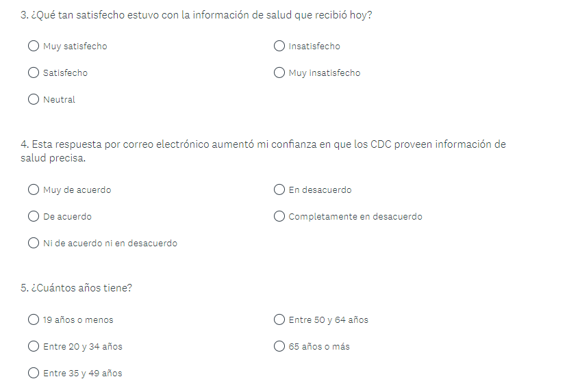This screenshot has height=392, width=580.
Task: Click the "65 años o más" label text
Action: click(x=319, y=347)
